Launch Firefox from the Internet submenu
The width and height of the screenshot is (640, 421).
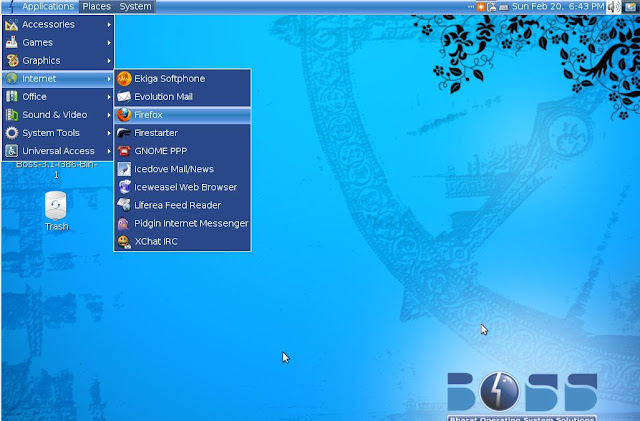pos(182,115)
